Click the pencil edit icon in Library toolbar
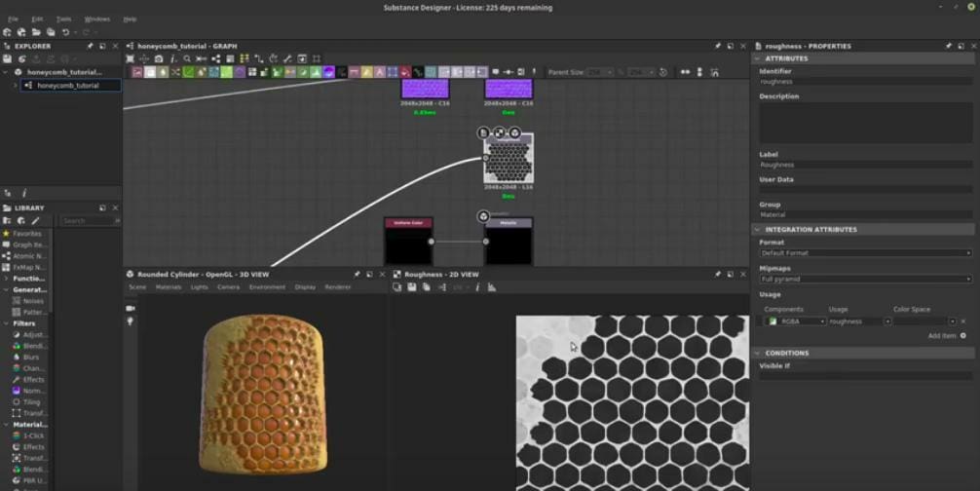980x491 pixels. point(36,220)
